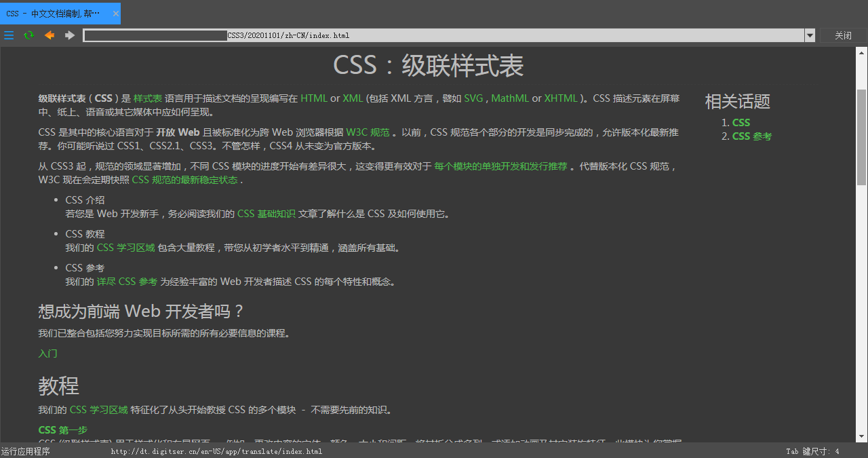Click the 关闭 button
Screen dimensions: 868x458
pos(843,35)
